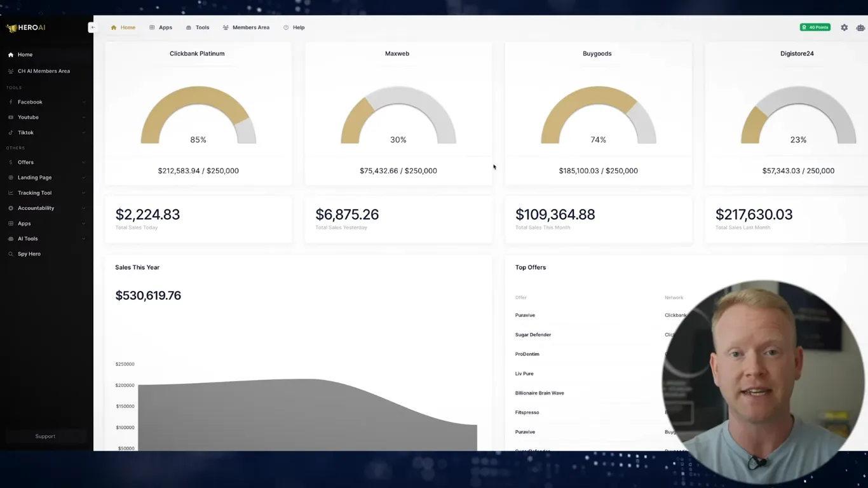
Task: Click the Tools icon in top navigation
Action: tap(189, 27)
